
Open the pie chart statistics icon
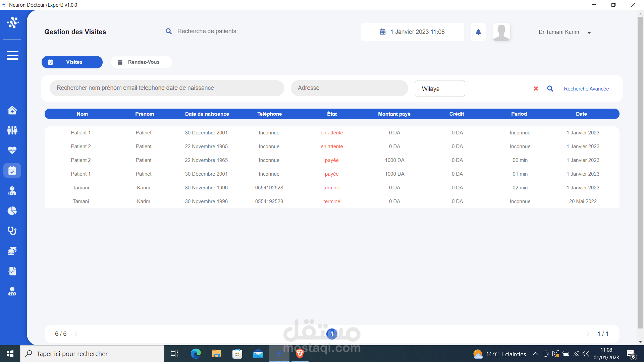[12, 210]
